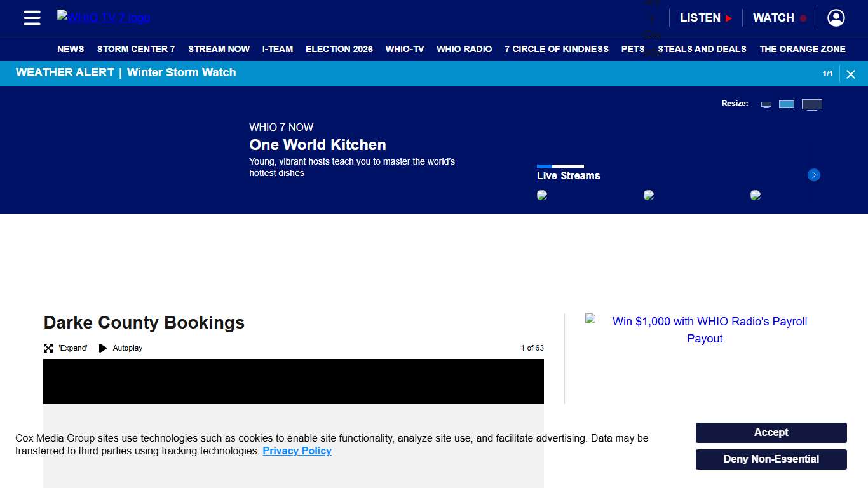Open the Privacy Policy link
This screenshot has height=488, width=868.
point(297,451)
